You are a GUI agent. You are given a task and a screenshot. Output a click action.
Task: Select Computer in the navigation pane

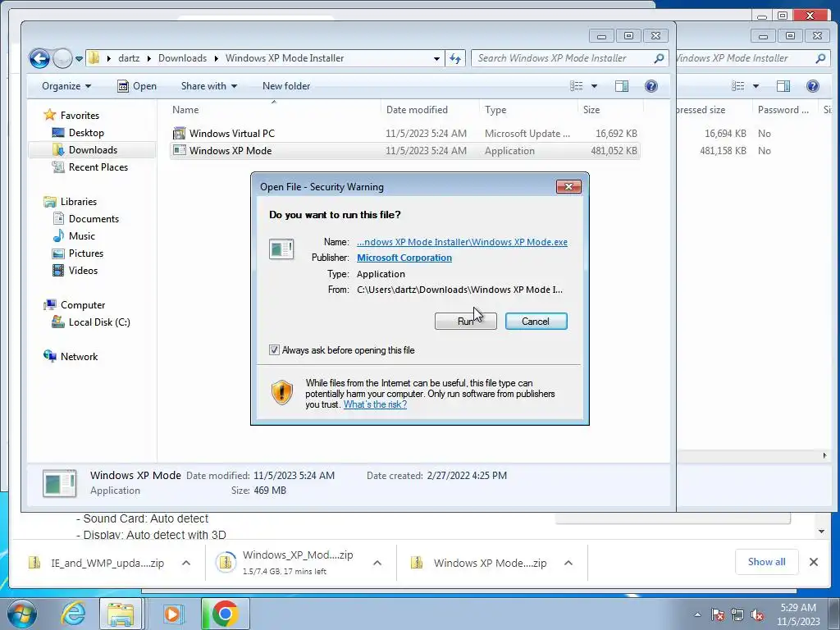(83, 305)
